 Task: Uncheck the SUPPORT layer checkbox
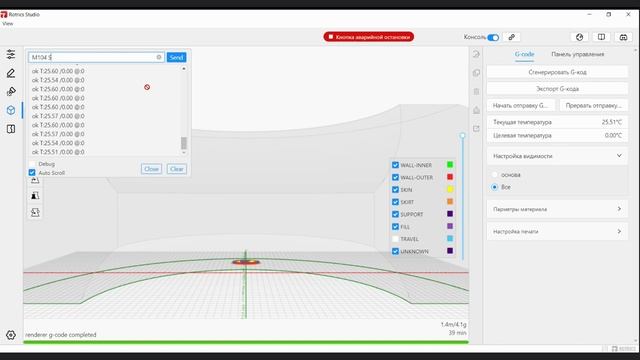point(395,214)
